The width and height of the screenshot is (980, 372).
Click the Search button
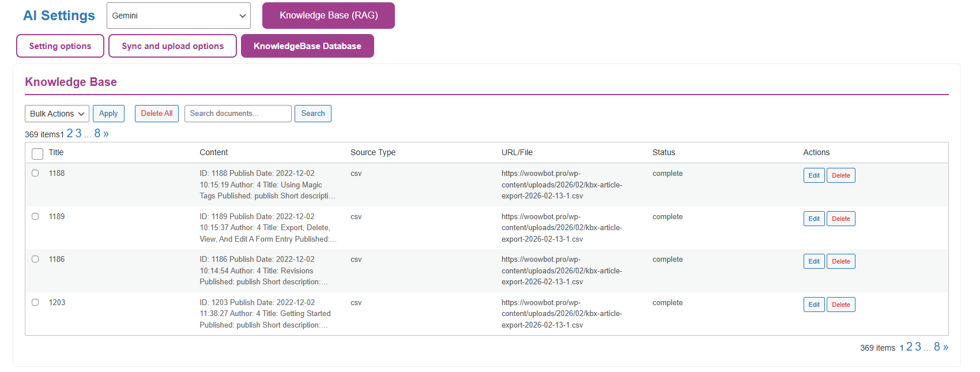tap(312, 114)
